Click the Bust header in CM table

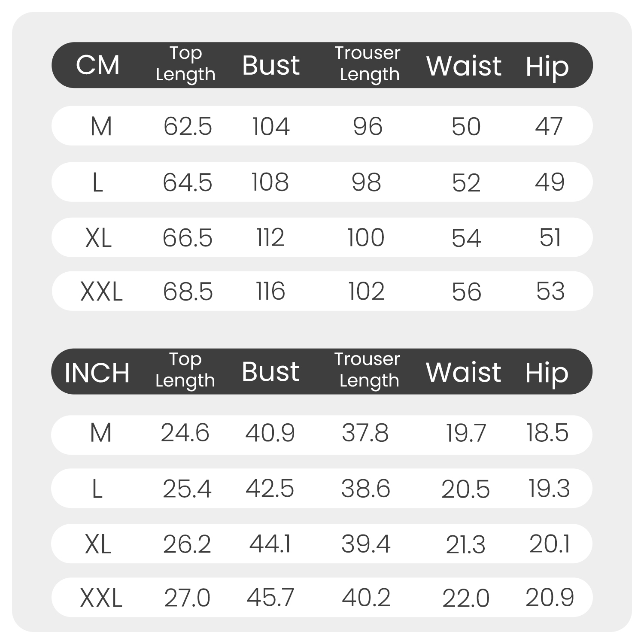coord(270,65)
